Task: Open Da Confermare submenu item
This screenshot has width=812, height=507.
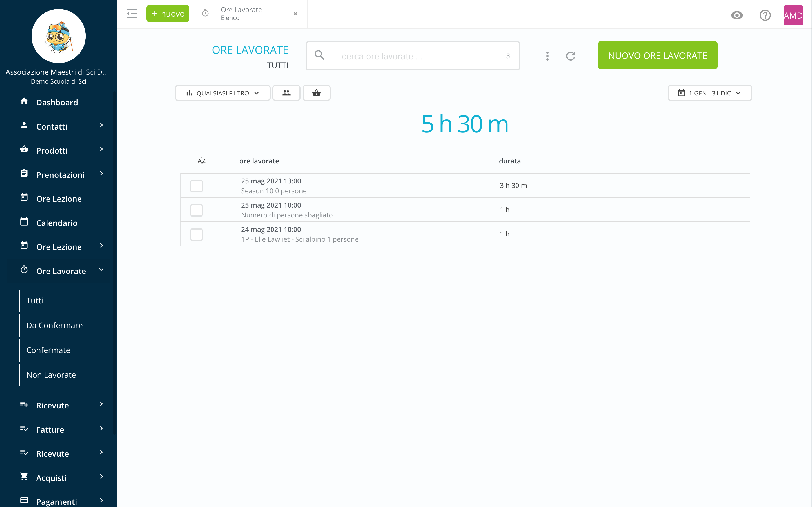Action: click(54, 325)
